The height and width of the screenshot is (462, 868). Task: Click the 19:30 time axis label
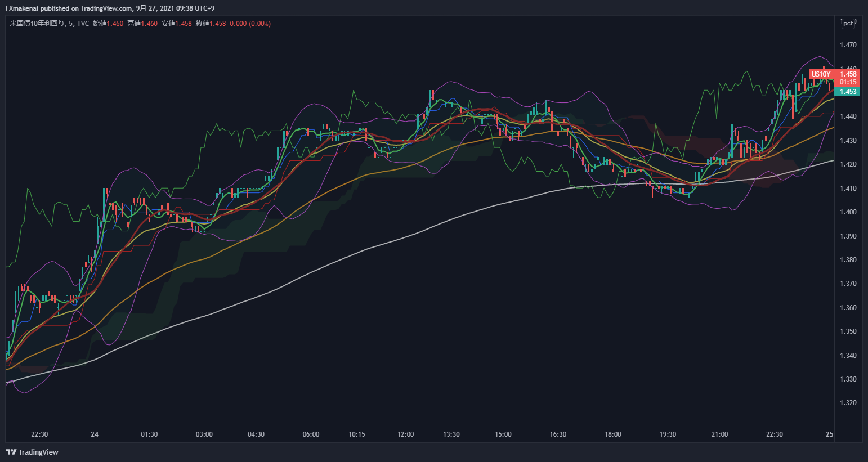[x=668, y=434]
